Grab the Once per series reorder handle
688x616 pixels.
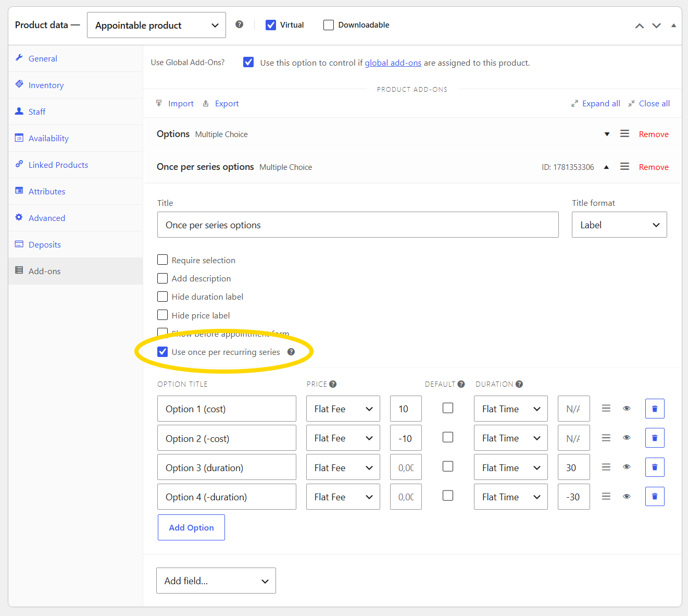coord(624,166)
